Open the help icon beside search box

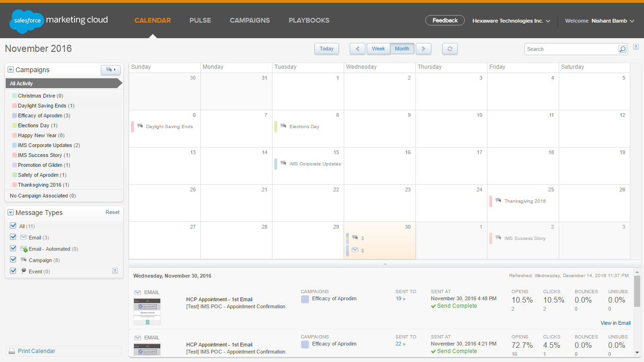pos(636,47)
